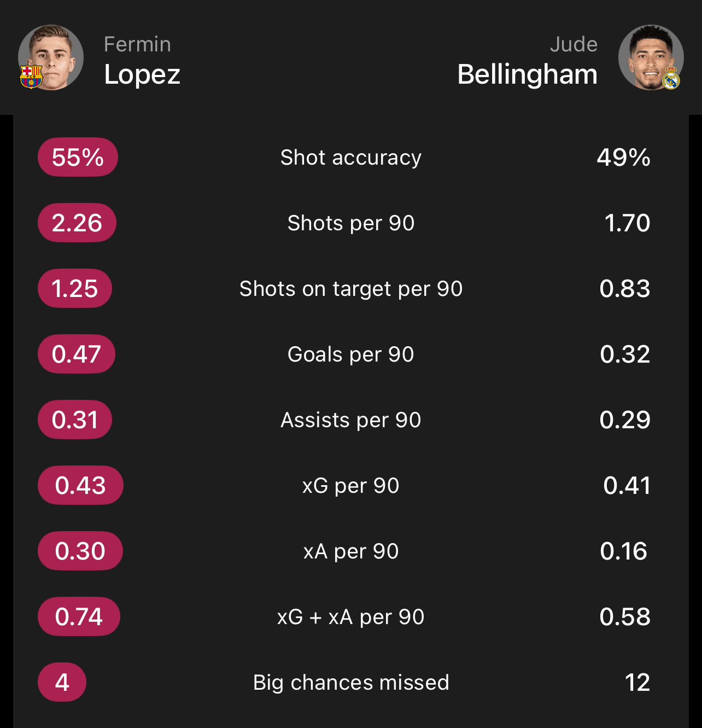The width and height of the screenshot is (702, 728).
Task: Tap the 0.43 xG per 90 badge
Action: pos(80,485)
